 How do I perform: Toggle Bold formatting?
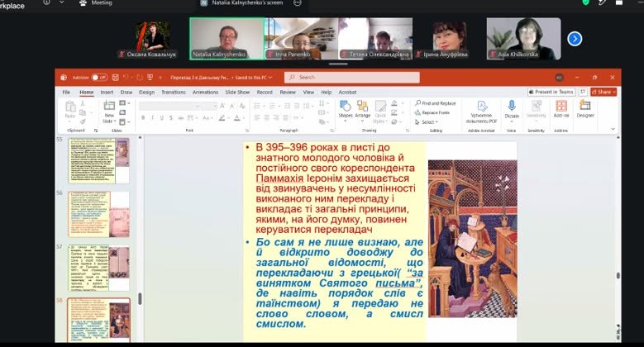coord(143,118)
